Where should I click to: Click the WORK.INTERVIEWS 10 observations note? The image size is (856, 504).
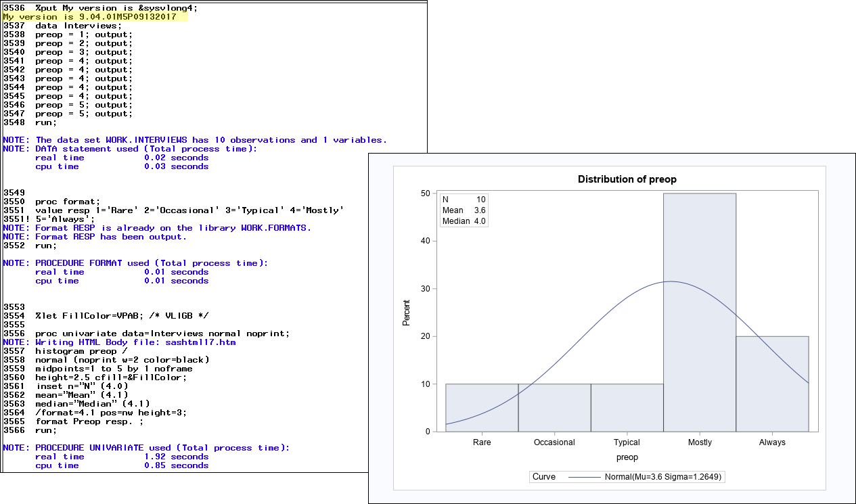coord(195,140)
